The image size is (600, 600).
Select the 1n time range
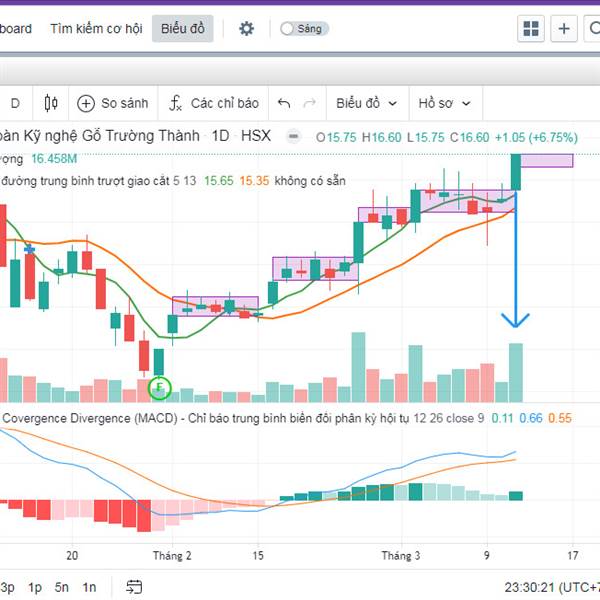coord(89,587)
